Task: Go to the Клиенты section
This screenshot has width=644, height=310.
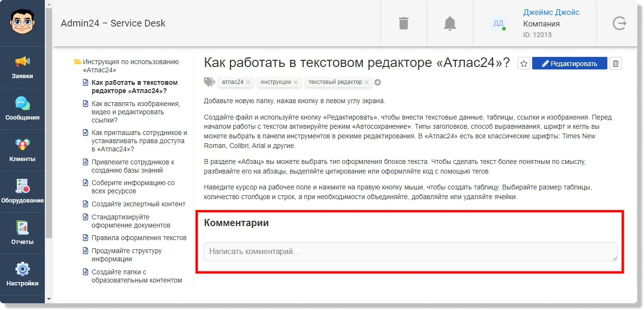Action: (x=22, y=150)
